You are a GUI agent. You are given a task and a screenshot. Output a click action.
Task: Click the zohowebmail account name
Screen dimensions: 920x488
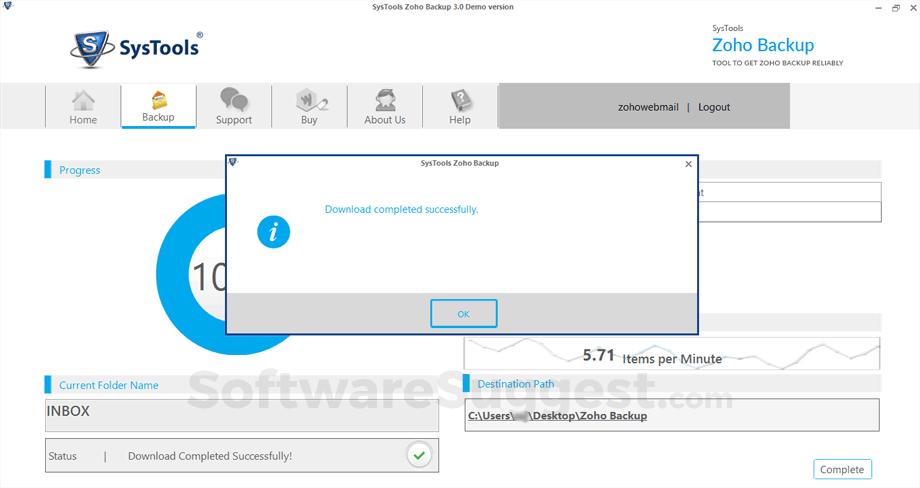click(648, 107)
